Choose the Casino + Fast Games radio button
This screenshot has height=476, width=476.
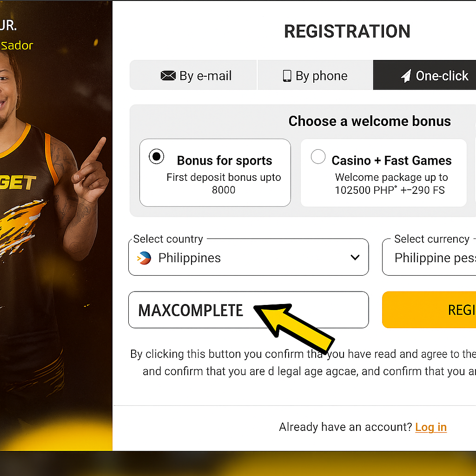point(318,157)
